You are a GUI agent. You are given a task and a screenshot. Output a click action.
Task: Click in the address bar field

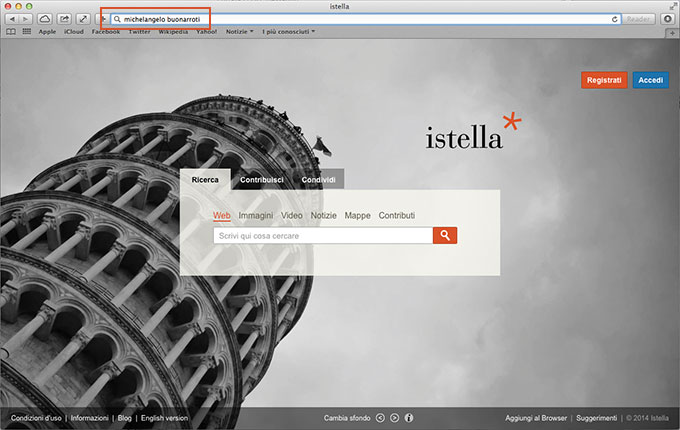(x=366, y=19)
